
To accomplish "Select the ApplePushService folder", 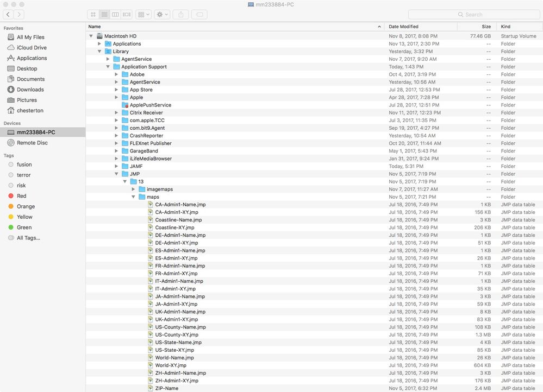I will click(x=151, y=105).
